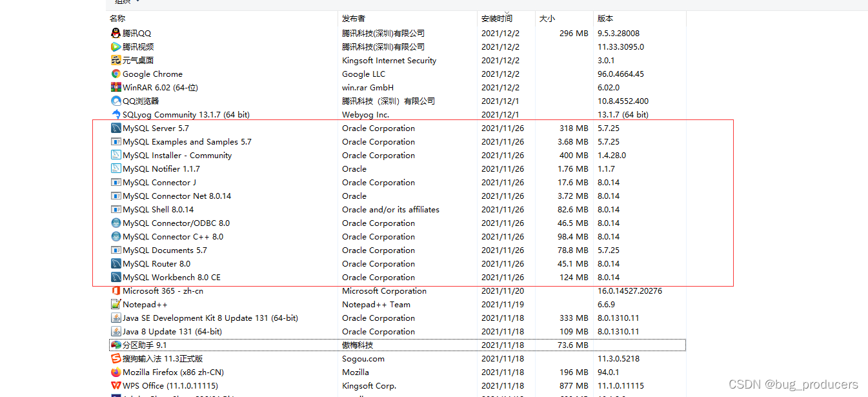Click the SQLyog Community dolphin icon
This screenshot has height=397, width=868.
116,114
